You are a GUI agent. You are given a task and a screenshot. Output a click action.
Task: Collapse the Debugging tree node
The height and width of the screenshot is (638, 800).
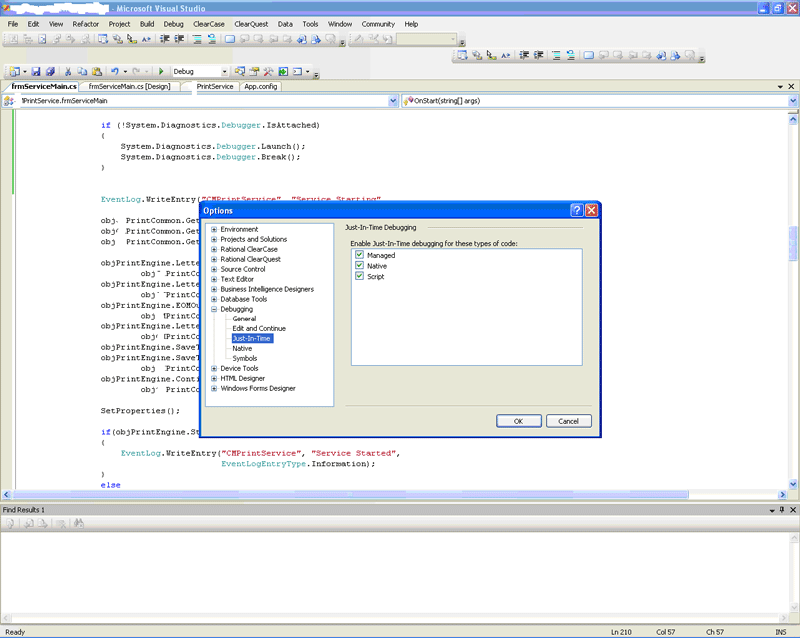(x=214, y=309)
